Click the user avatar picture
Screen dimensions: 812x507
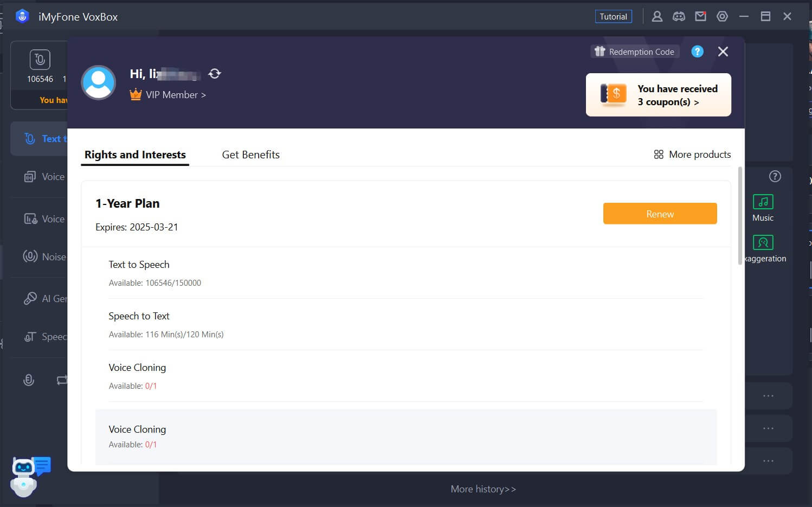pos(98,82)
